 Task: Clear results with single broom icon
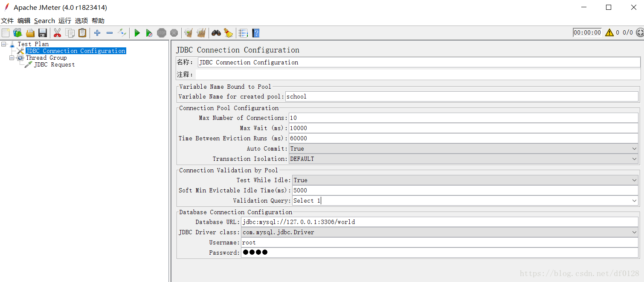pyautogui.click(x=188, y=33)
